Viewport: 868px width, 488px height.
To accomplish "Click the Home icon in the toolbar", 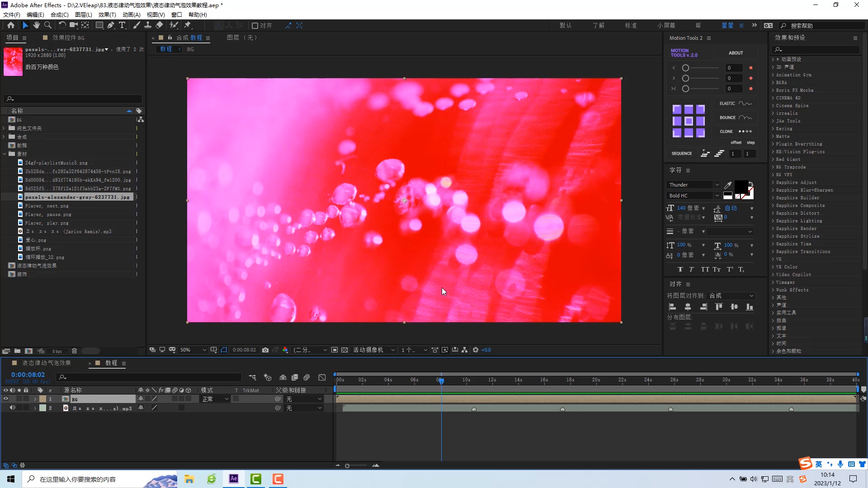I will pos(11,25).
